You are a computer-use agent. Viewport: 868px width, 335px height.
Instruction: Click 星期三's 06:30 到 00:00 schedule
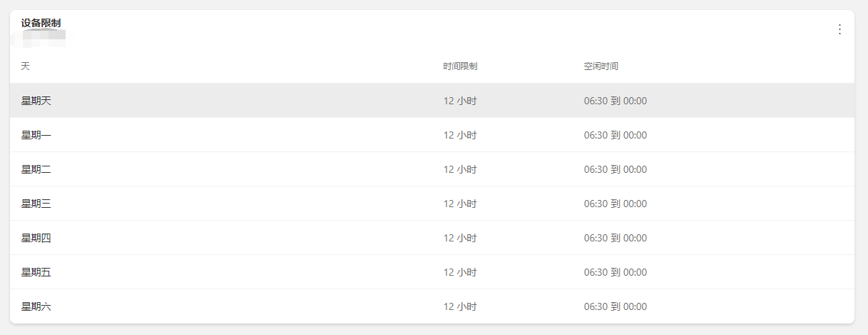615,204
